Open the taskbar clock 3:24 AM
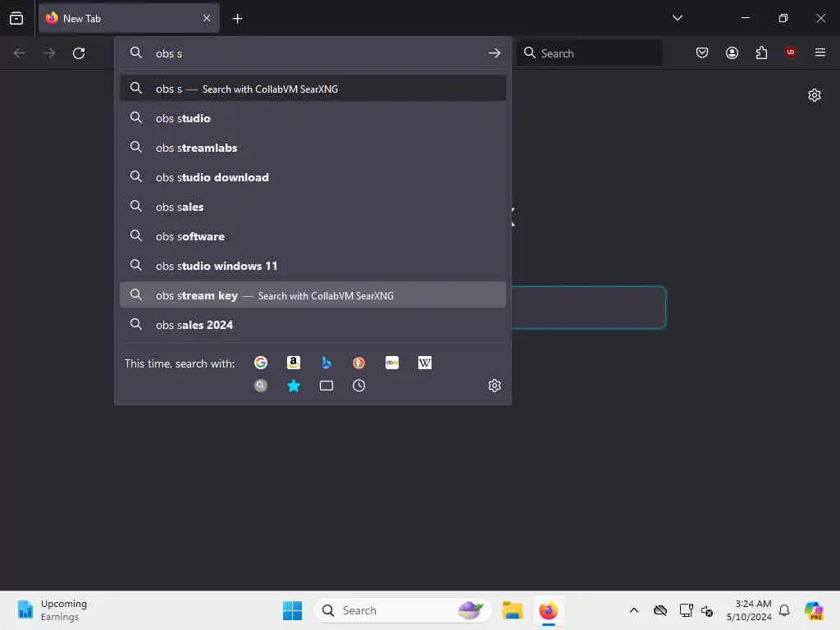Screen dimensions: 840x630 (748, 610)
